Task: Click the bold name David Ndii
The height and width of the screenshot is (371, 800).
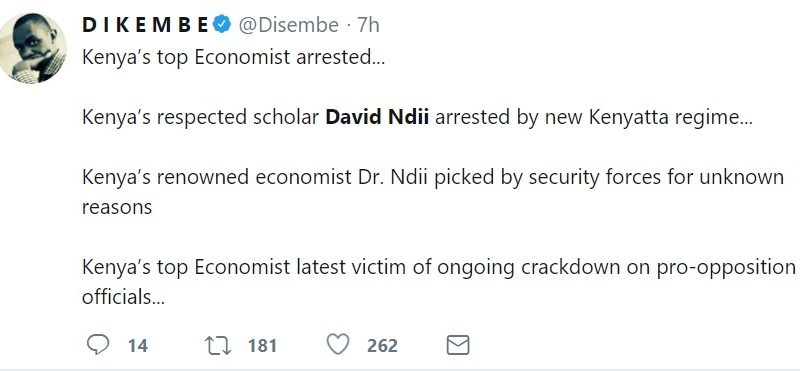Action: [377, 117]
